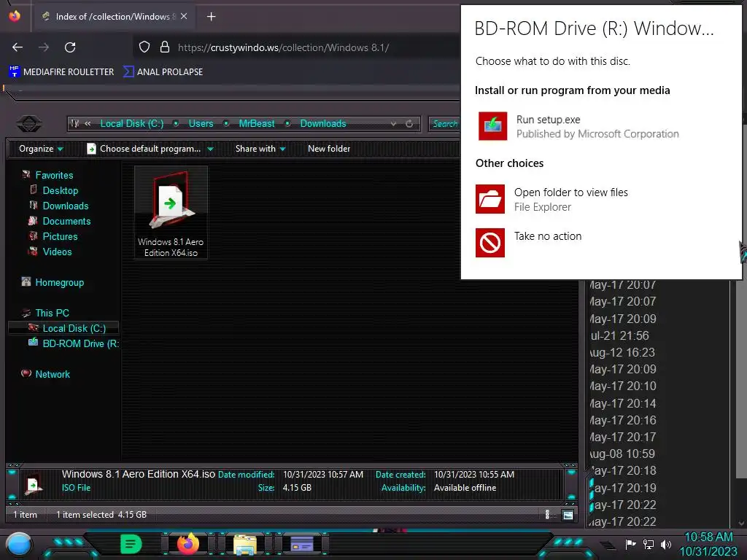Click the site padlock security icon
The image size is (747, 560).
tap(165, 47)
